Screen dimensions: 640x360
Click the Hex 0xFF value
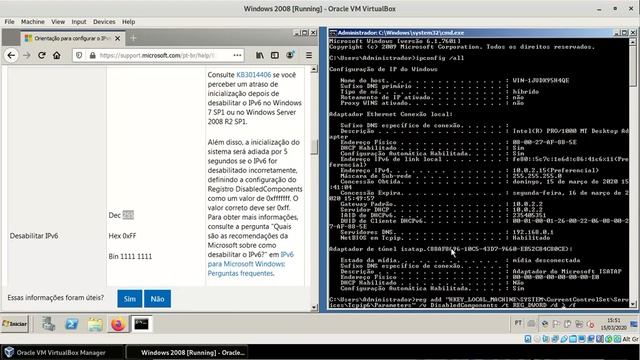(122, 236)
